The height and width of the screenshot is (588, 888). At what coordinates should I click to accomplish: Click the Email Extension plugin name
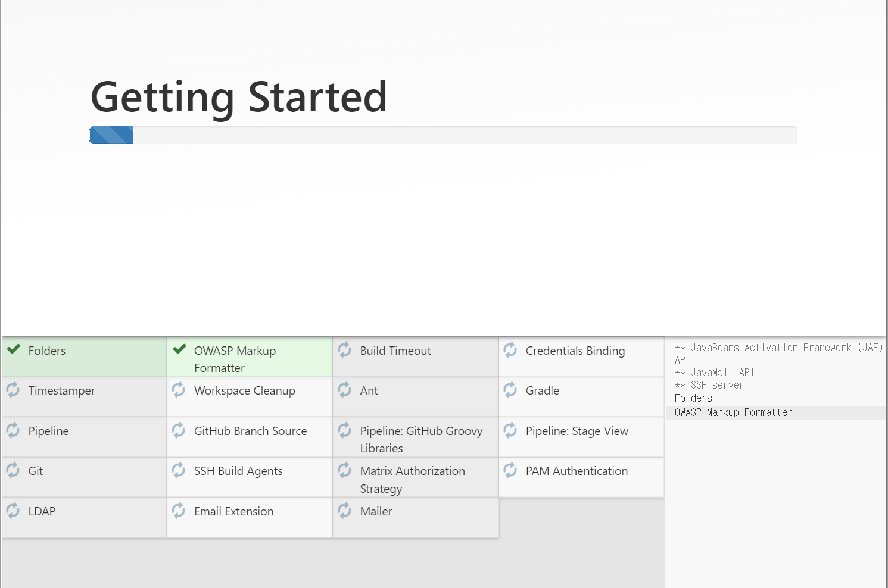pyautogui.click(x=234, y=511)
